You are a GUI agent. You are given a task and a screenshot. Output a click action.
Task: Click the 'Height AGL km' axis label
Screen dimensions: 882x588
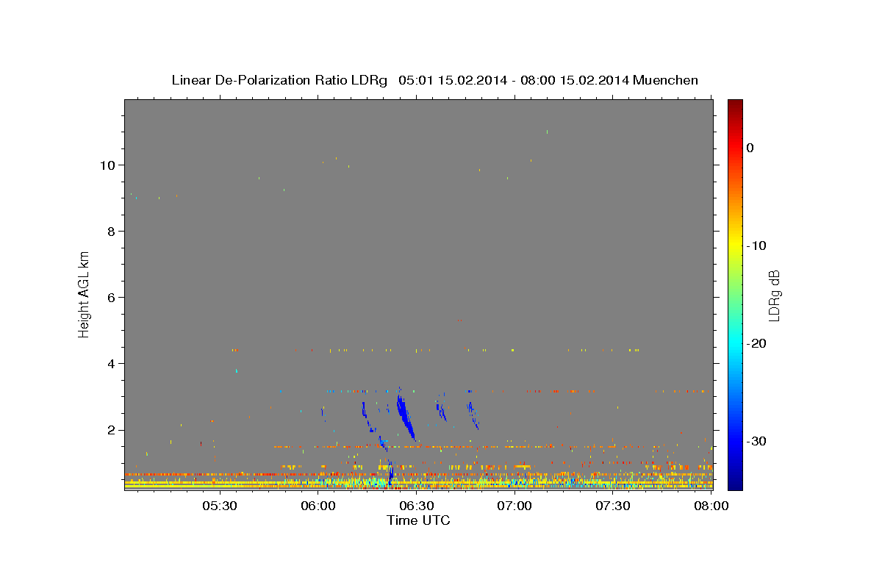pyautogui.click(x=84, y=293)
